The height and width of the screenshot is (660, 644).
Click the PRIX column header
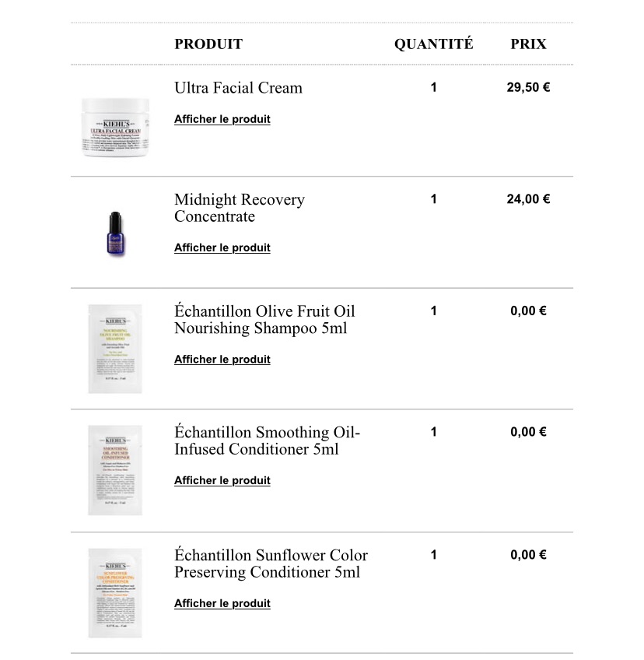[528, 44]
